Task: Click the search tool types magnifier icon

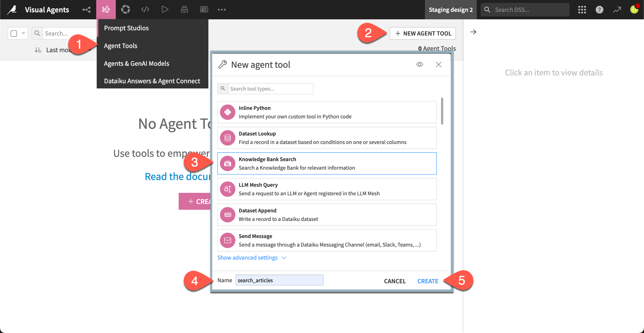Action: [x=223, y=88]
